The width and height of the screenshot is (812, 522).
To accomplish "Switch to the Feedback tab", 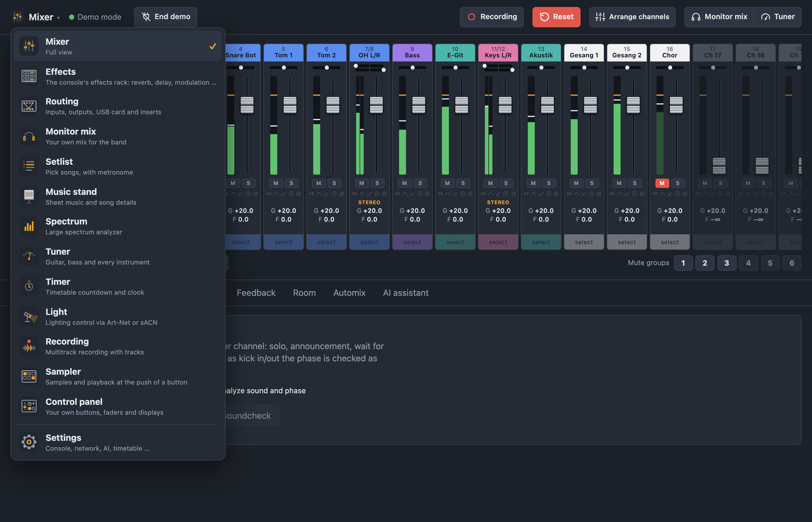I will tap(256, 293).
